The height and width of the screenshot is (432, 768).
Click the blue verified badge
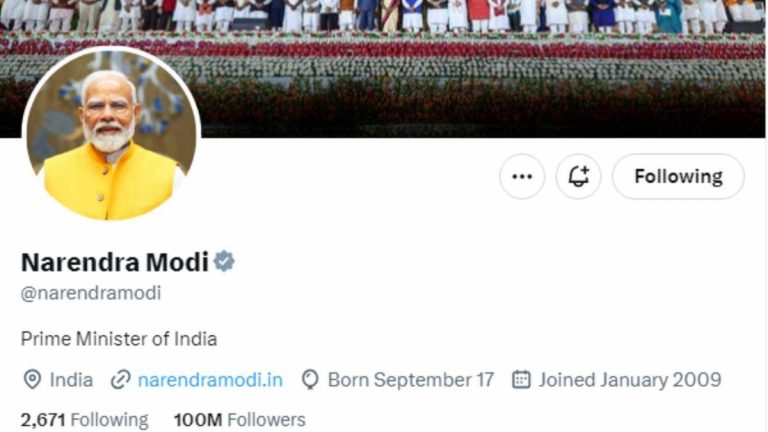[224, 262]
